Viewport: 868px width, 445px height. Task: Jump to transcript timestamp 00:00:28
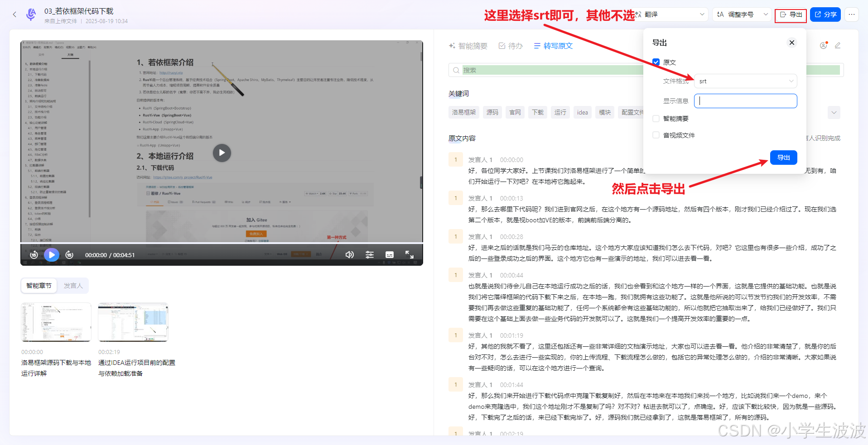click(x=511, y=237)
